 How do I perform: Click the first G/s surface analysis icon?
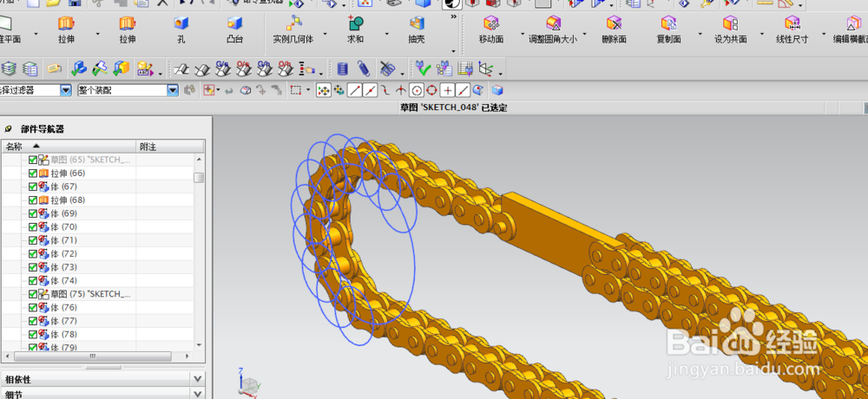tap(224, 69)
